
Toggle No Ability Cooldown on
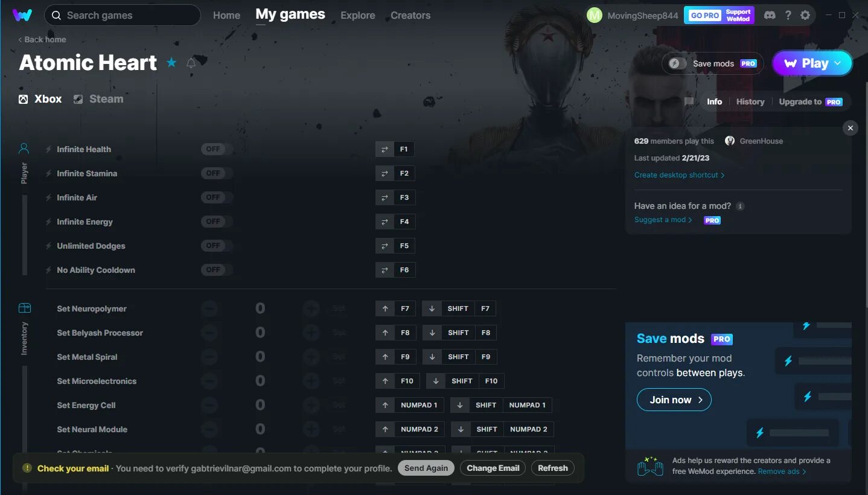point(217,270)
